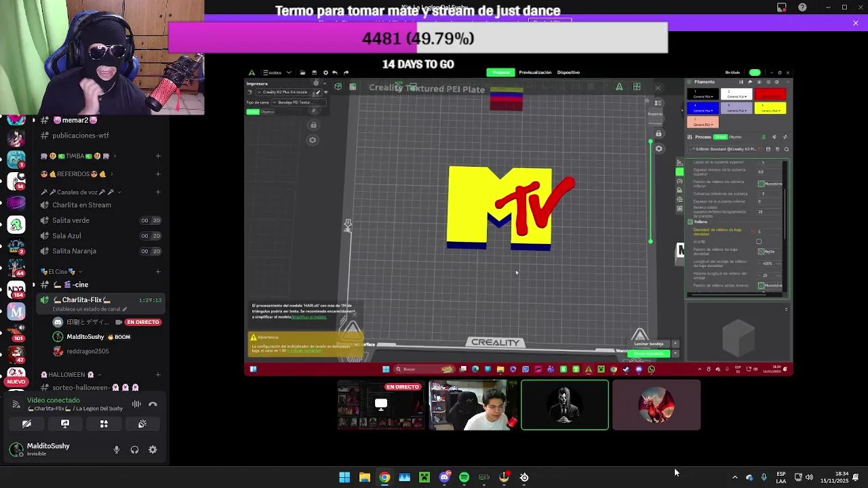Viewport: 868px width, 488px height.
Task: Click the NUEVO unread indicator
Action: pyautogui.click(x=16, y=382)
